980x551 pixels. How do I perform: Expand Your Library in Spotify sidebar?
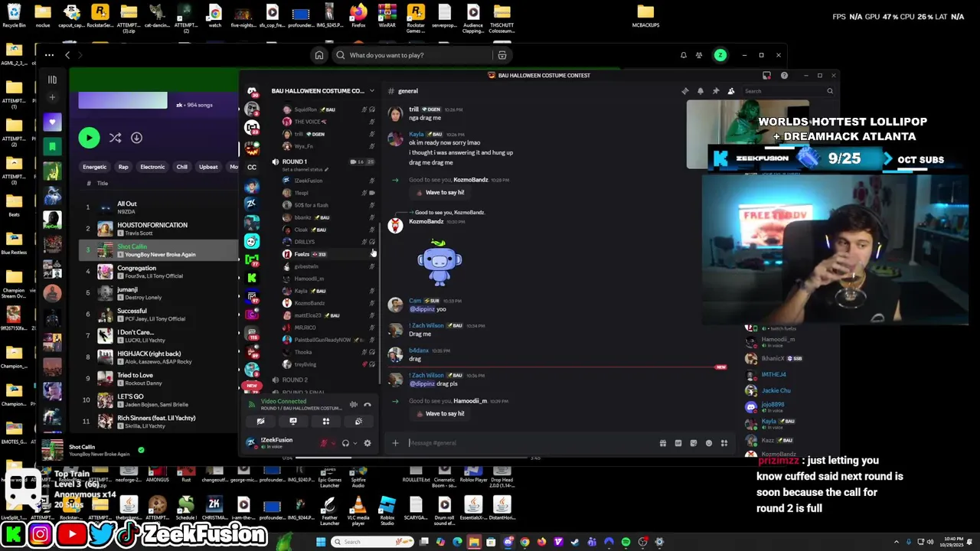point(52,80)
